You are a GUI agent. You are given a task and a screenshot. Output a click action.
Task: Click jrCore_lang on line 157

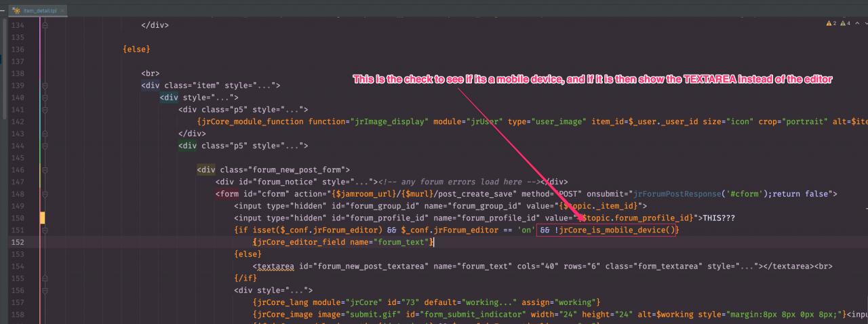(x=280, y=302)
